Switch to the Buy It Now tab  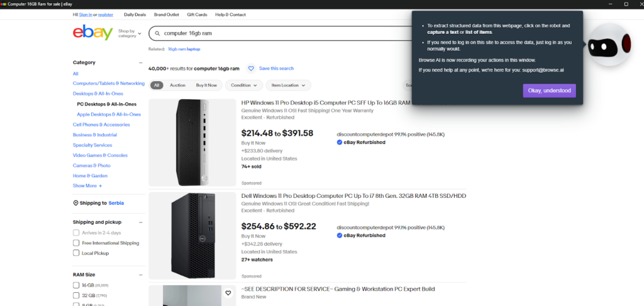click(x=206, y=85)
